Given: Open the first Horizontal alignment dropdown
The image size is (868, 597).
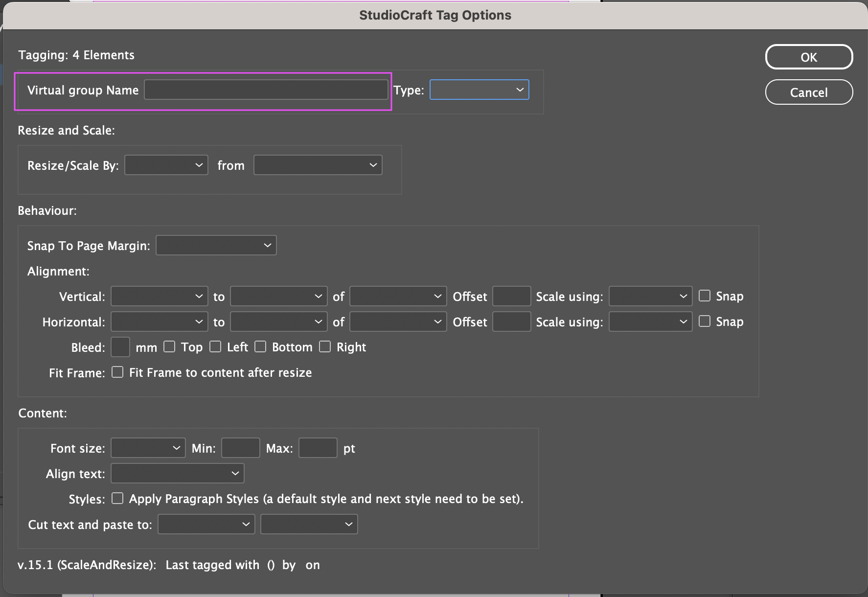Looking at the screenshot, I should click(159, 322).
